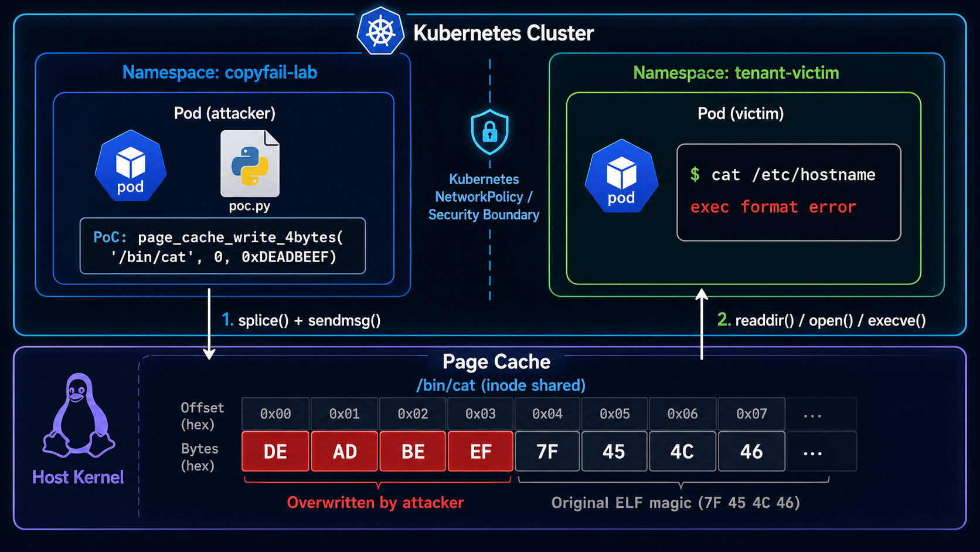The height and width of the screenshot is (552, 980).
Task: Click the page_cache_write_4bytes PoC code box
Action: point(223,246)
